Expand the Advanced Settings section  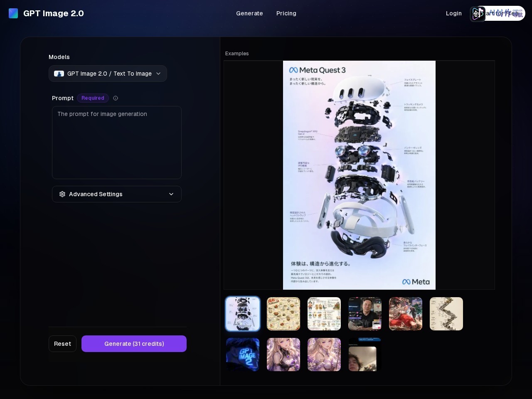click(x=117, y=194)
